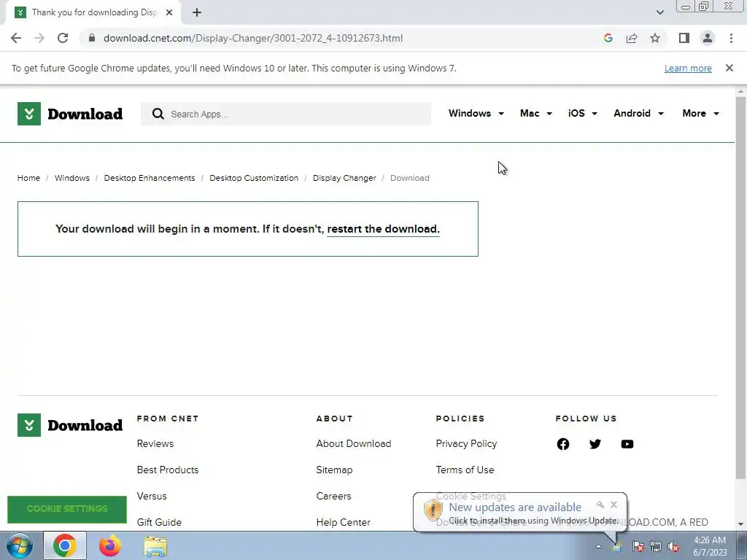Bookmark this page with the star icon
Viewport: 747px width, 560px height.
point(655,38)
